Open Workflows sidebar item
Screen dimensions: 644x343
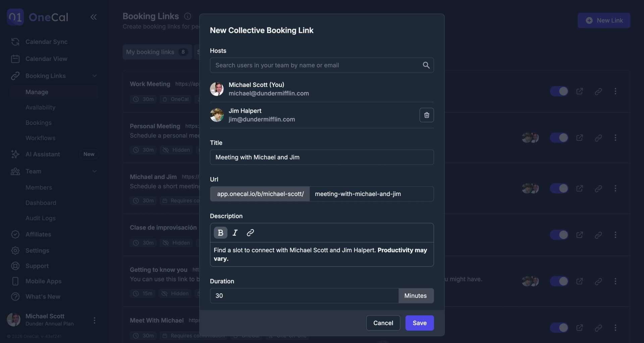coord(40,138)
